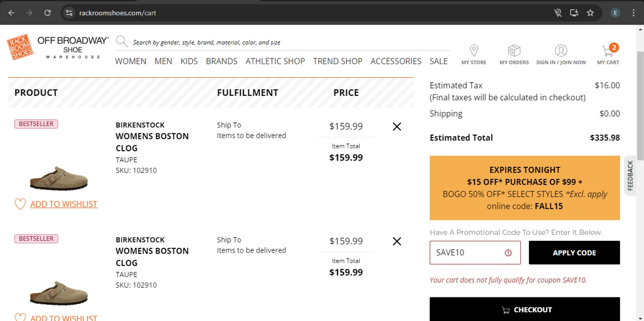Screen dimensions: 644x321
Task: Click the error icon in promo code field
Action: pos(508,253)
